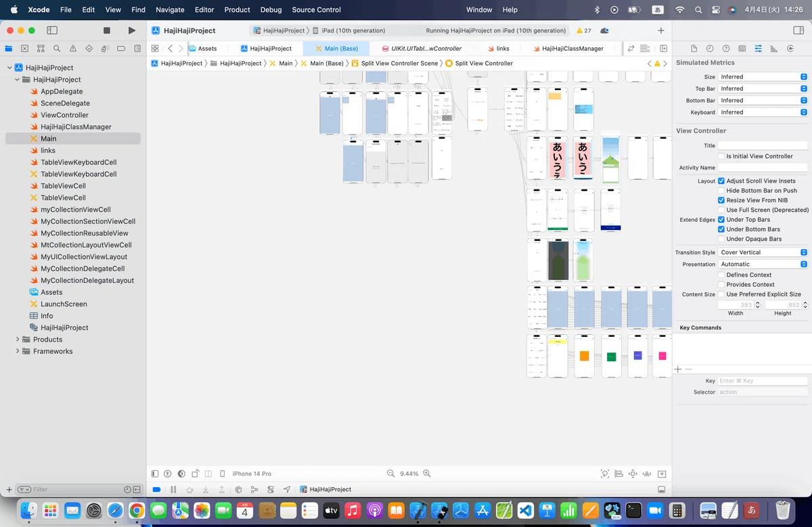Pause program execution in debug bar
812x527 pixels.
173,489
